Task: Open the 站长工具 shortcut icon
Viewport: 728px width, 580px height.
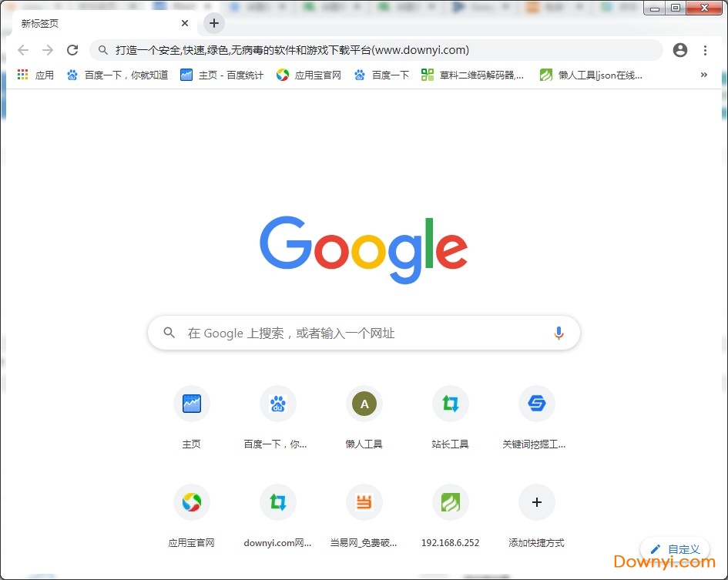Action: pyautogui.click(x=450, y=404)
